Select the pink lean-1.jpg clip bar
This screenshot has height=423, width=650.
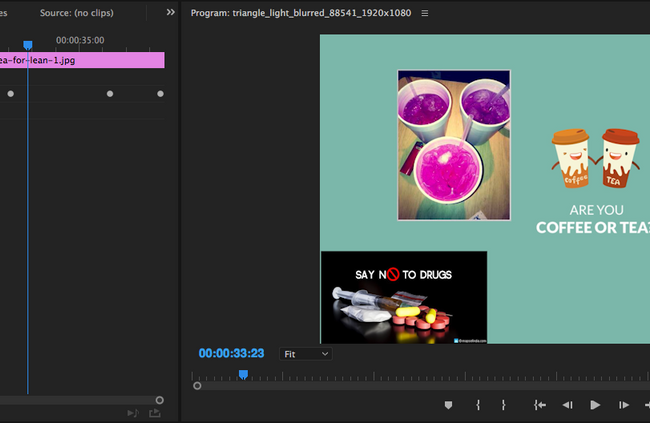[x=82, y=60]
